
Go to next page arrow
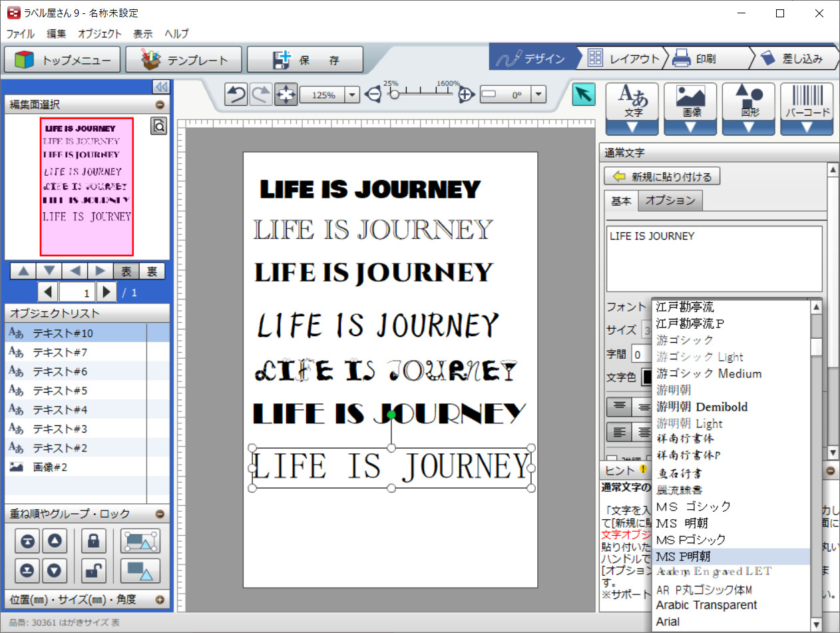[x=106, y=292]
